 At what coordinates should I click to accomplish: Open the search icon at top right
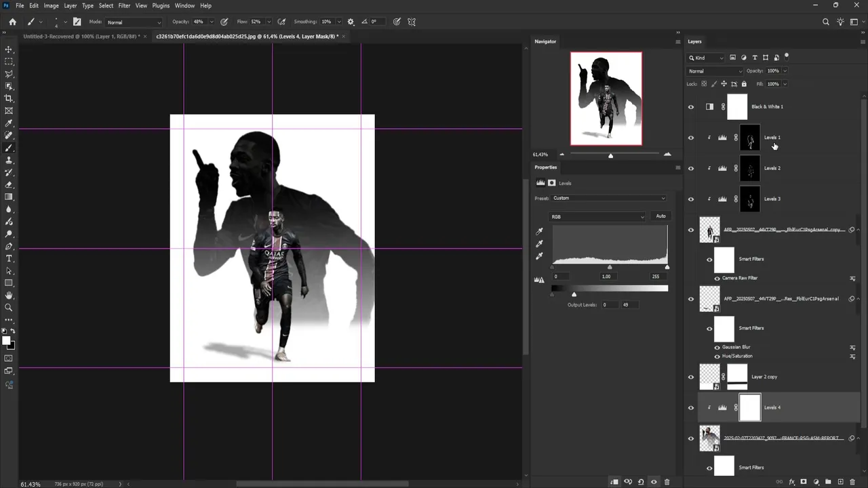[825, 22]
